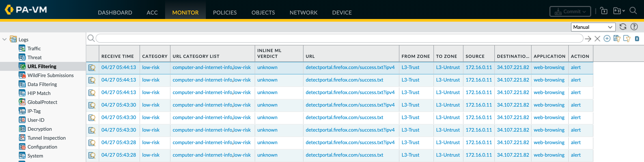This screenshot has width=644, height=162.
Task: Click the Add Filter plus icon
Action: pyautogui.click(x=607, y=38)
